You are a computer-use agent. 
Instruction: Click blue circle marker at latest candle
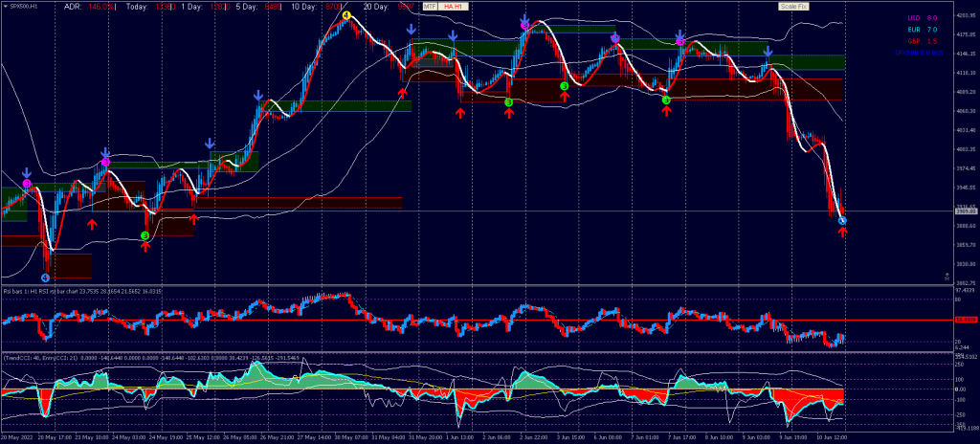coord(842,221)
